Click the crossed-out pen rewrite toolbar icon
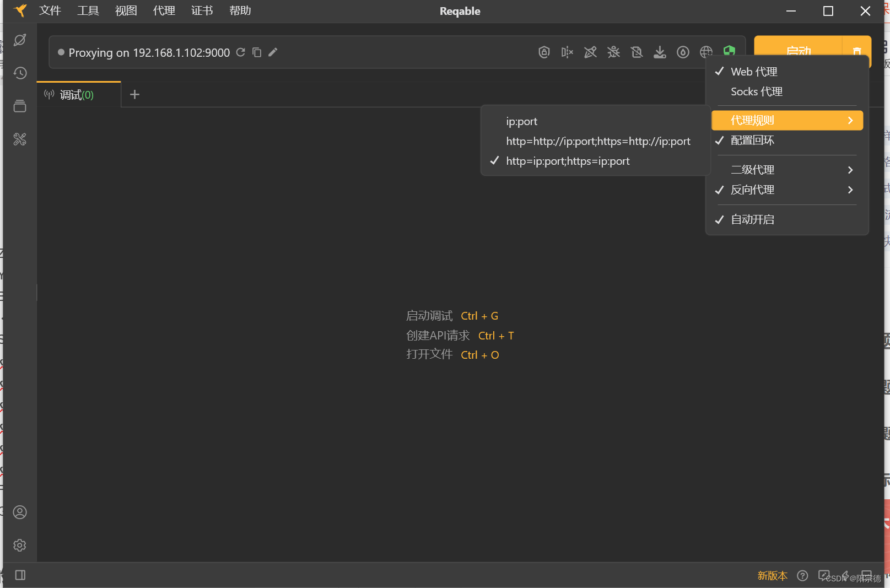 (x=590, y=52)
